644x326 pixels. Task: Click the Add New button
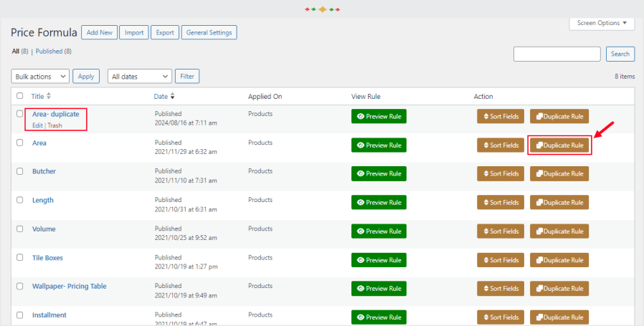(100, 33)
